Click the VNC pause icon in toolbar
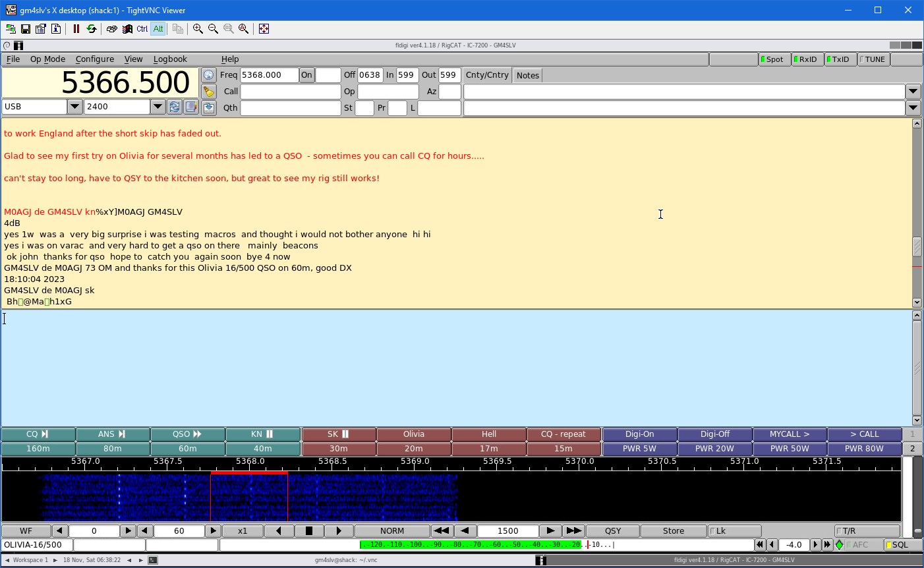This screenshot has width=924, height=568. (x=76, y=29)
